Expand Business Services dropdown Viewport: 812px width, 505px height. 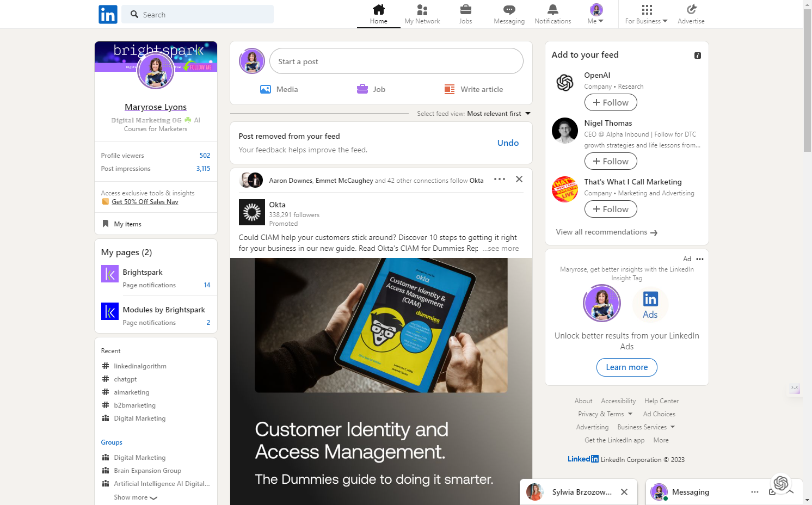click(646, 427)
